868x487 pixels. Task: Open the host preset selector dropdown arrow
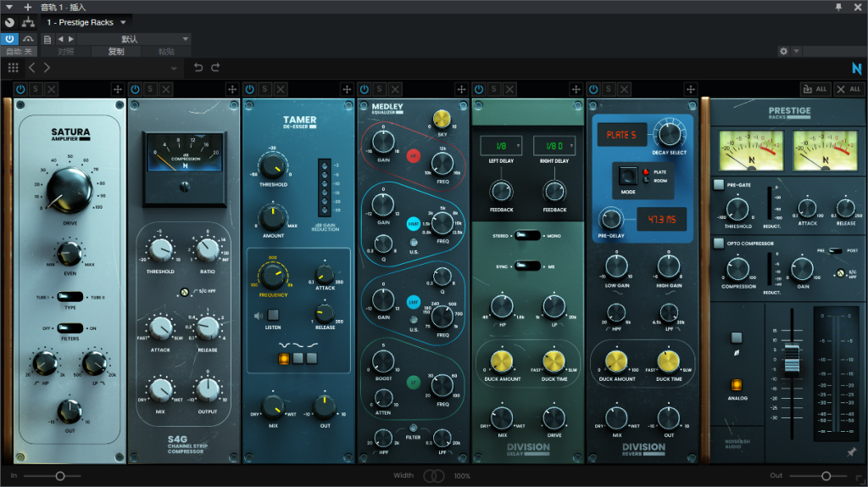186,39
